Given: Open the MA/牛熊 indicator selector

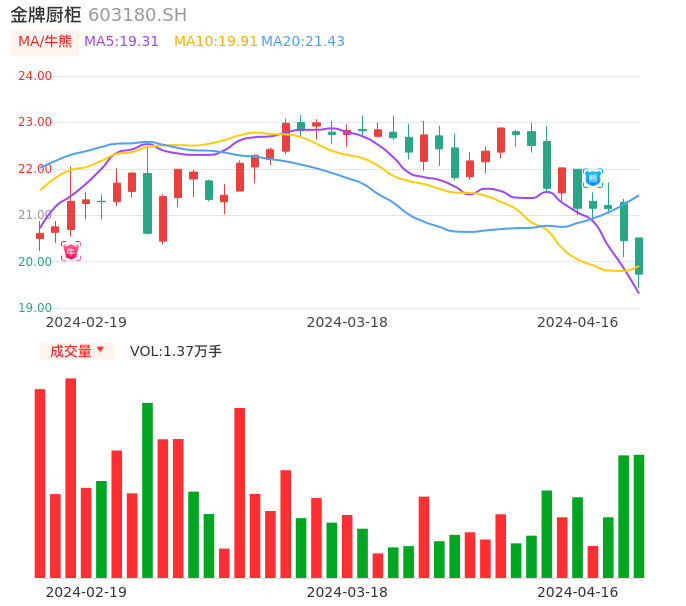Looking at the screenshot, I should click(x=45, y=42).
